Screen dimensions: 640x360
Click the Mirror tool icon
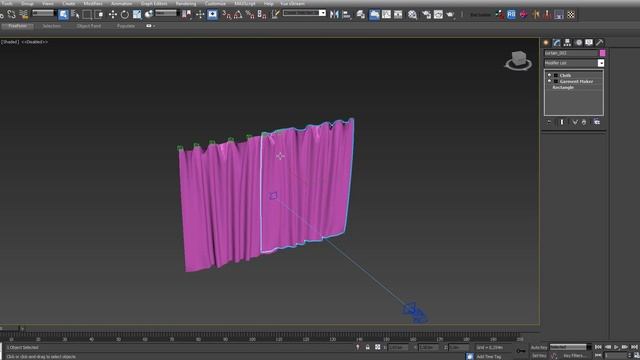(x=334, y=15)
